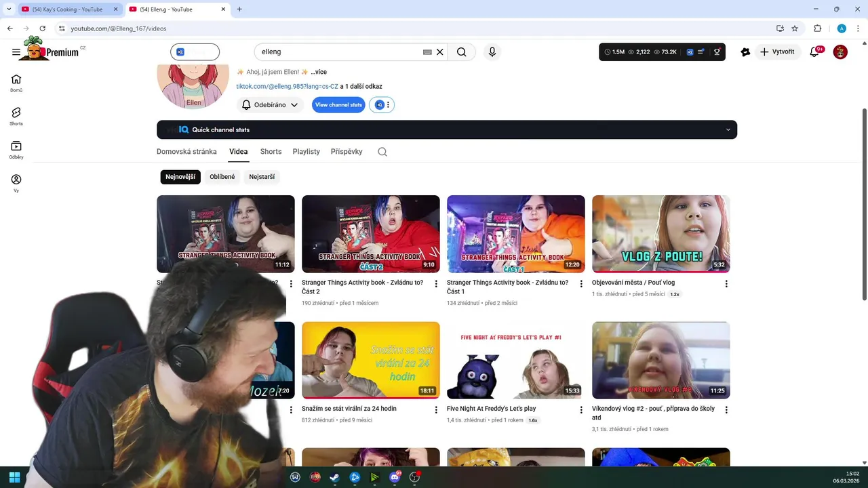Open options for Objevování města vlog
The image size is (868, 488).
pyautogui.click(x=726, y=284)
